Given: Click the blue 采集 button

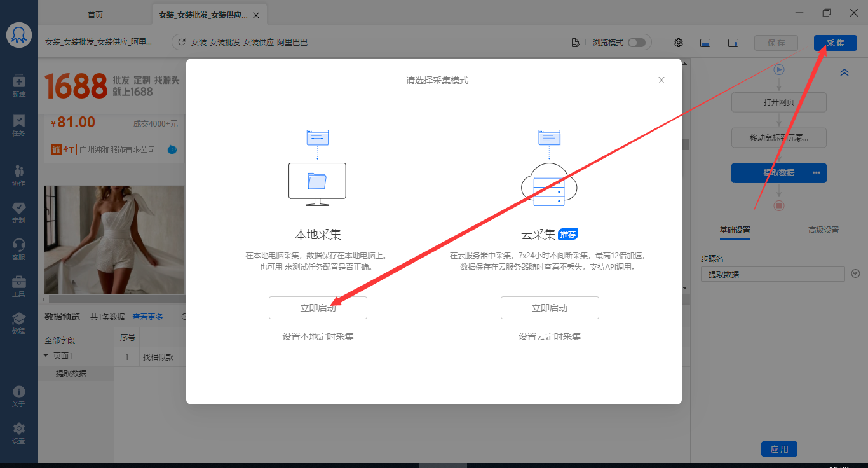Looking at the screenshot, I should click(836, 43).
